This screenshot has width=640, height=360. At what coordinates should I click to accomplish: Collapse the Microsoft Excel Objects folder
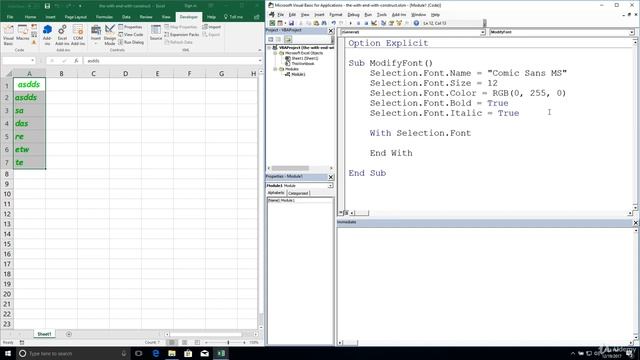(276, 53)
